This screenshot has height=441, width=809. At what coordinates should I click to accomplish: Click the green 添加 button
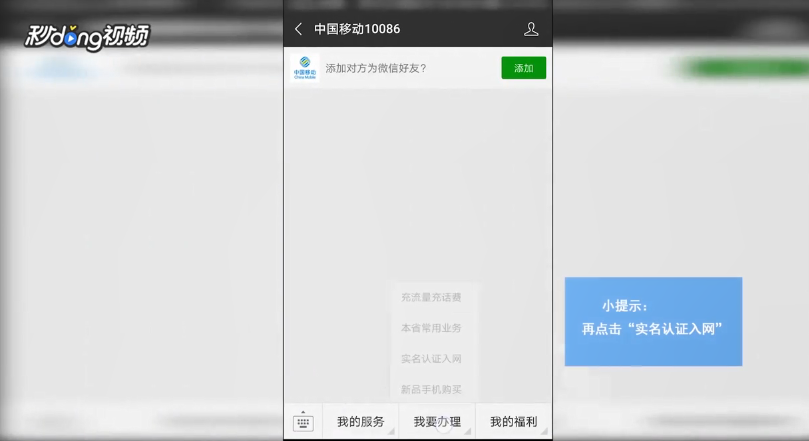[523, 68]
